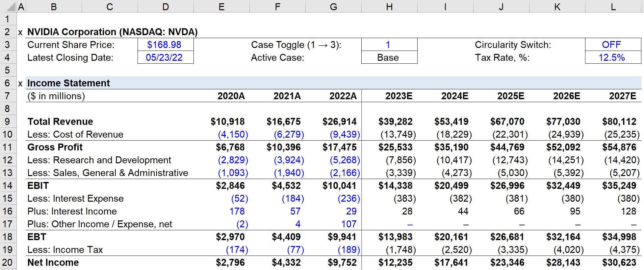This screenshot has height=270, width=644.
Task: Click 2022A EBT $9,941
Action: coord(342,237)
